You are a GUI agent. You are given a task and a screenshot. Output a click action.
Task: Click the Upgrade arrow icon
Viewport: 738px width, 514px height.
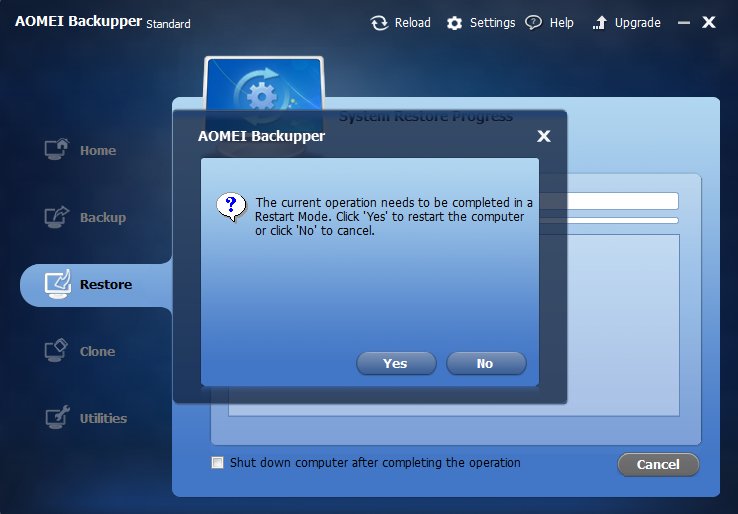click(x=599, y=23)
